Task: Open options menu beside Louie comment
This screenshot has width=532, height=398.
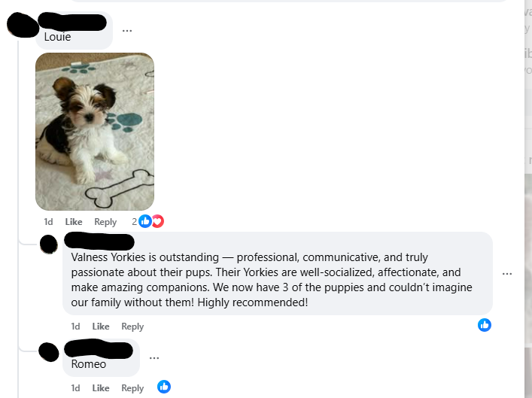Action: (x=127, y=31)
